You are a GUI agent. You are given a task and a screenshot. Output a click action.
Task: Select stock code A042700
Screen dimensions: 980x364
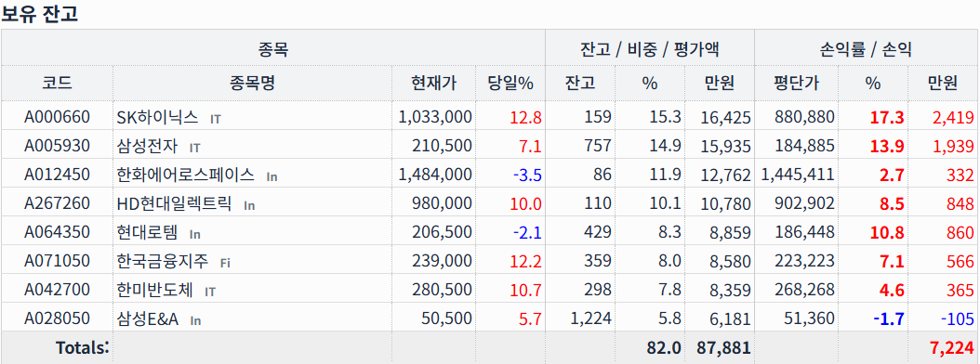(x=57, y=290)
